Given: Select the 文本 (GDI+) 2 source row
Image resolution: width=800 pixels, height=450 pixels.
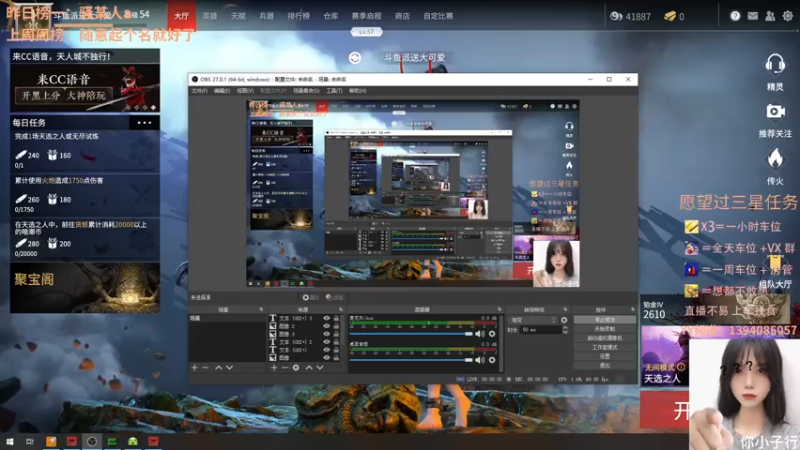Looking at the screenshot, I should click(305, 342).
